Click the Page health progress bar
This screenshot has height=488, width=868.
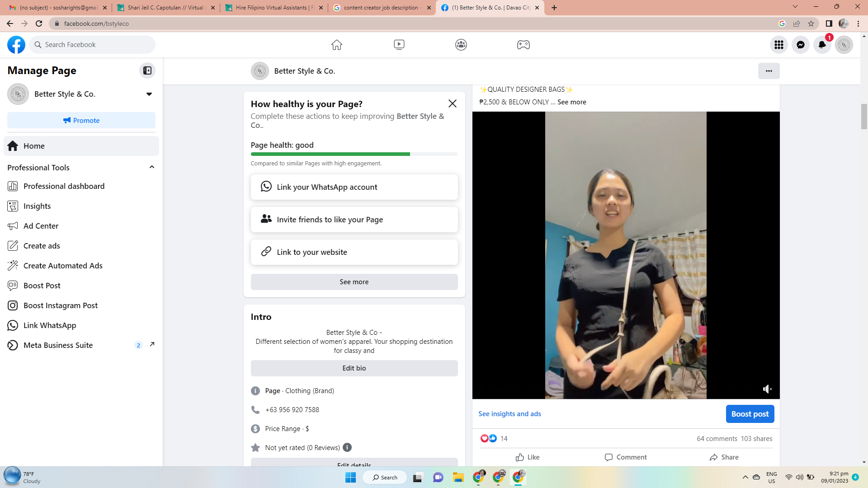[354, 154]
